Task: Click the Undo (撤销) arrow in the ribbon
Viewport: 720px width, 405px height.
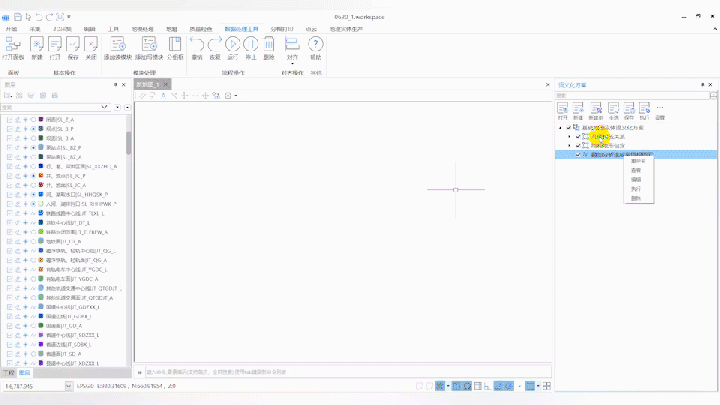Action: pos(197,46)
